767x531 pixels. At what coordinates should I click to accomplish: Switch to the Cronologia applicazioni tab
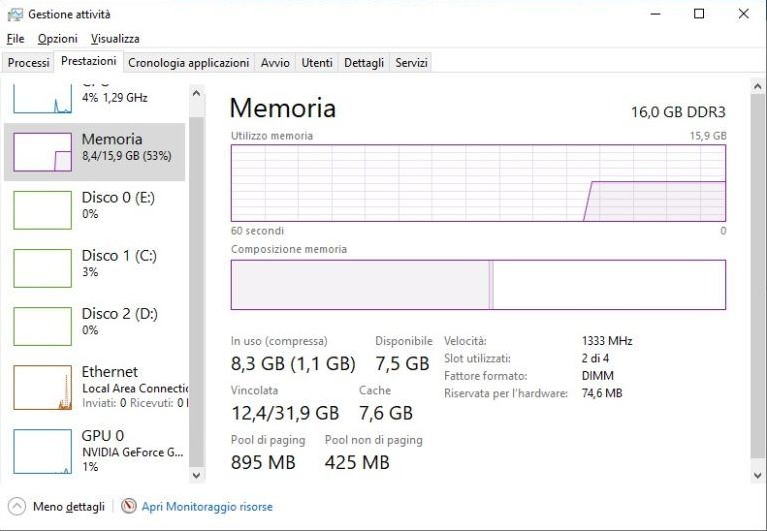pos(188,62)
